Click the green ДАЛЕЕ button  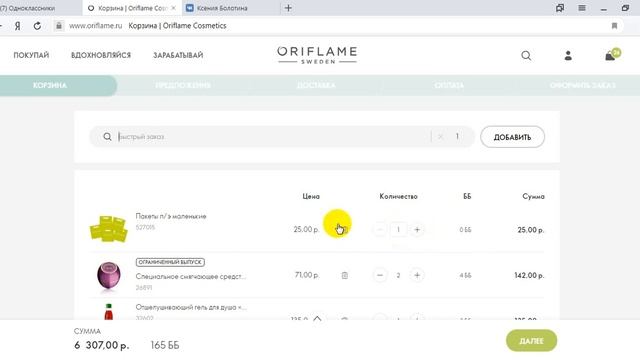(x=531, y=341)
